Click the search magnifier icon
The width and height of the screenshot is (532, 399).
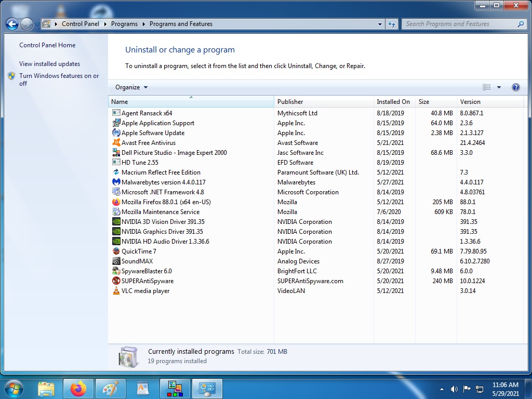[x=521, y=24]
